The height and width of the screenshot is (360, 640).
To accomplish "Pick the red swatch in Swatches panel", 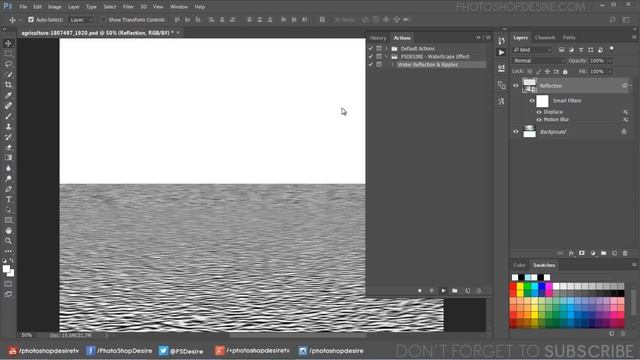I will tap(513, 287).
